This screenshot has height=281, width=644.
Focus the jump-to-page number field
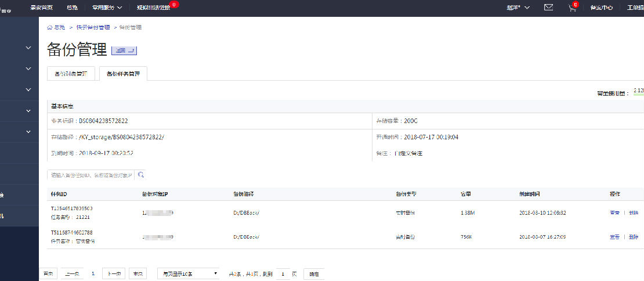pos(283,273)
